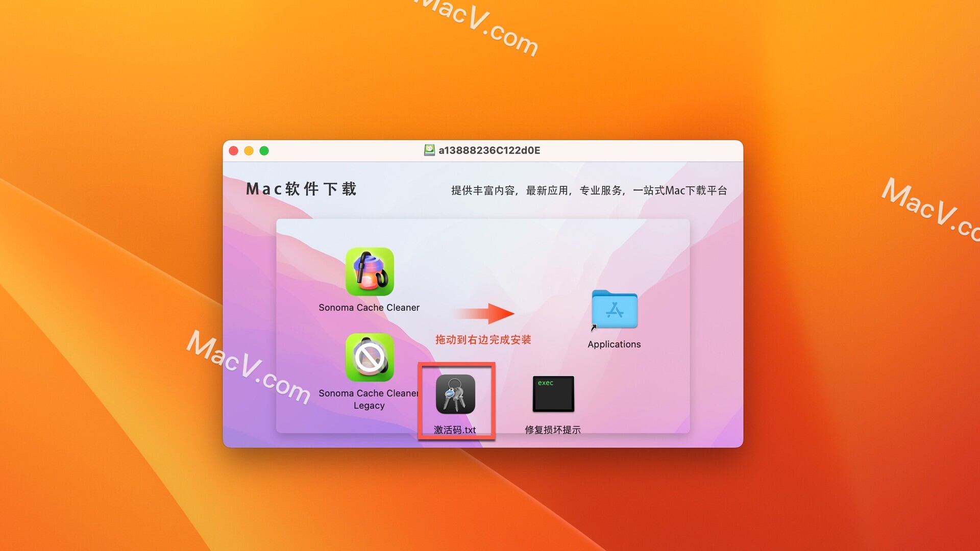Open Applications folder
980x551 pixels.
614,312
